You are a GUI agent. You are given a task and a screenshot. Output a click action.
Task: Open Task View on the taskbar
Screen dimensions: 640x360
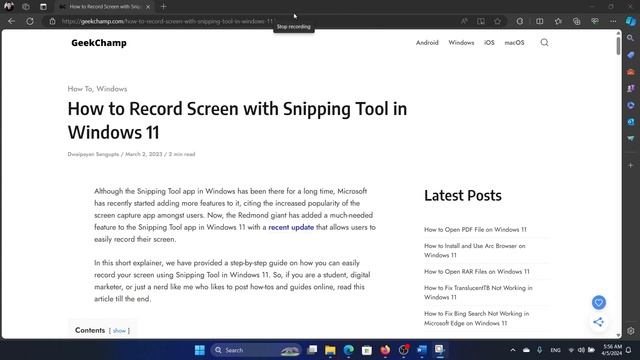point(312,350)
